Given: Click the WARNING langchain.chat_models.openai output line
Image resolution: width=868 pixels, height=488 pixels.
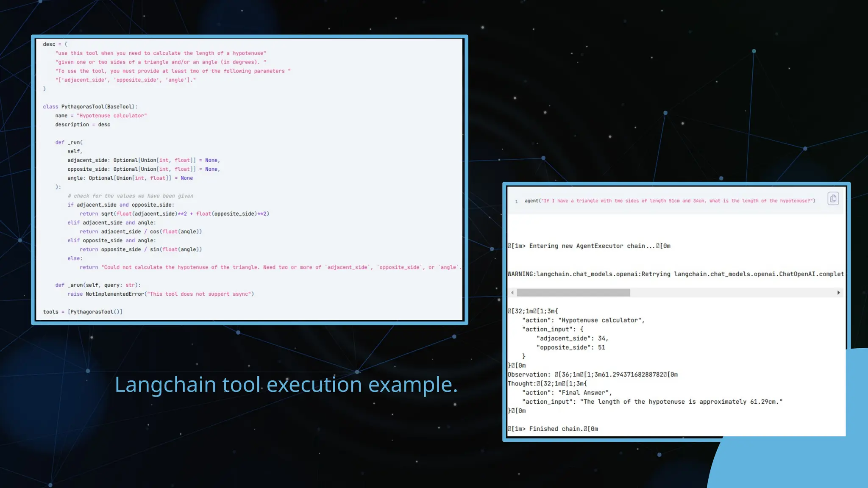Looking at the screenshot, I should point(676,274).
